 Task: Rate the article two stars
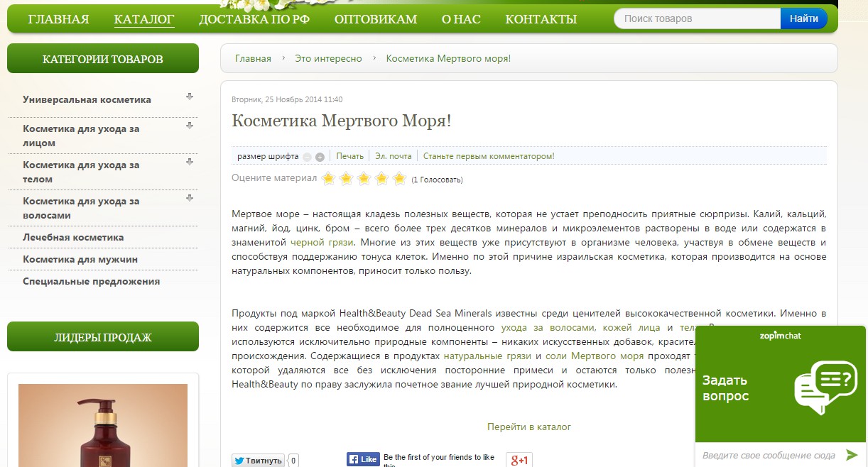[346, 178]
